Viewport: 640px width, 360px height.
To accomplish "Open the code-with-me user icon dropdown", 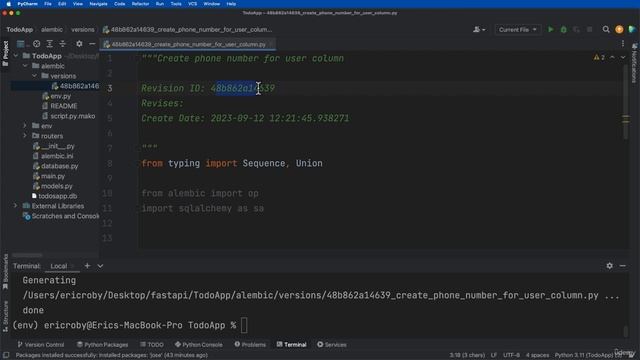I will [479, 29].
